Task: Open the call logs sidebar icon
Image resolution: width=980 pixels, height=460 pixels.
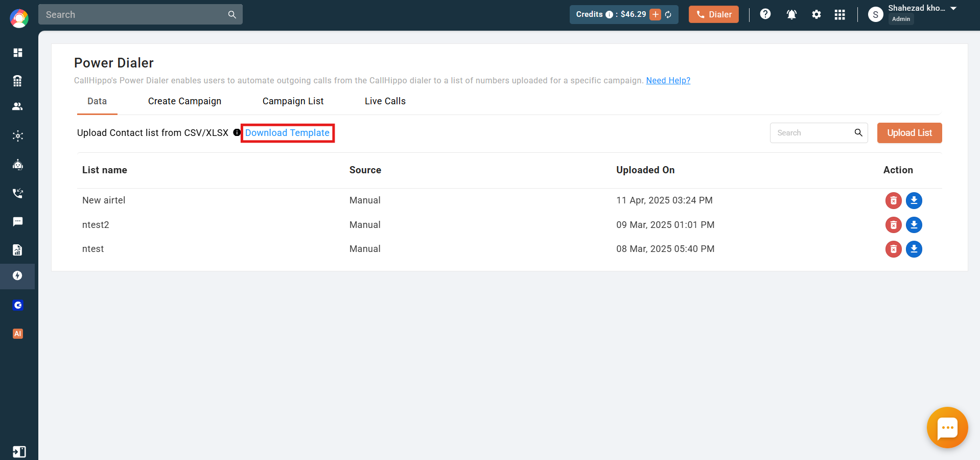Action: click(18, 193)
